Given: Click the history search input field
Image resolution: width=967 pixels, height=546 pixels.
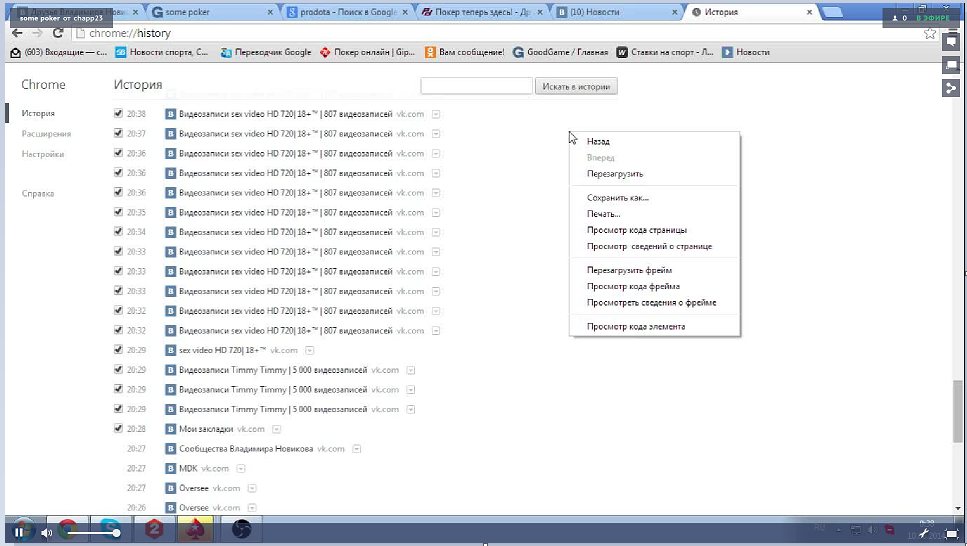Looking at the screenshot, I should [476, 86].
